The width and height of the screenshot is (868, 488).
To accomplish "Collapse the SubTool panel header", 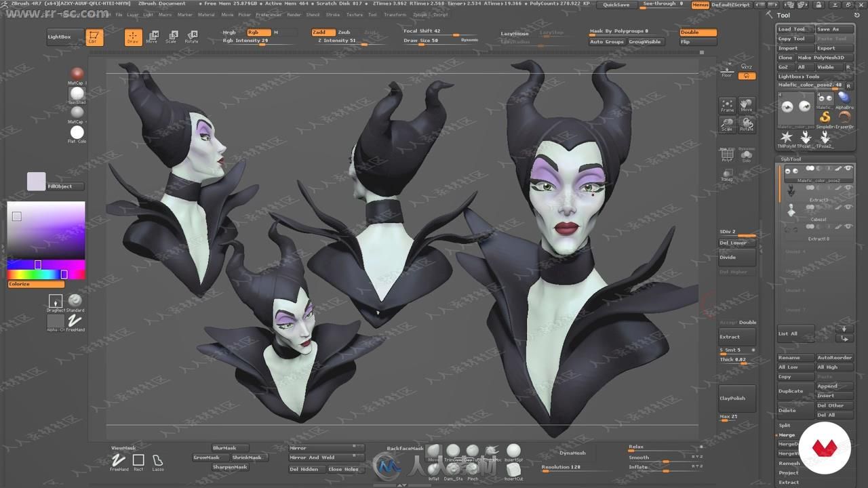I will [791, 159].
